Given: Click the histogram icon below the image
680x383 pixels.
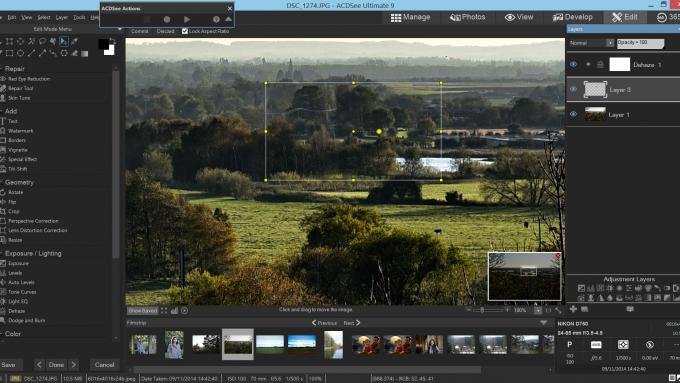Looking at the screenshot, I should pyautogui.click(x=174, y=311).
